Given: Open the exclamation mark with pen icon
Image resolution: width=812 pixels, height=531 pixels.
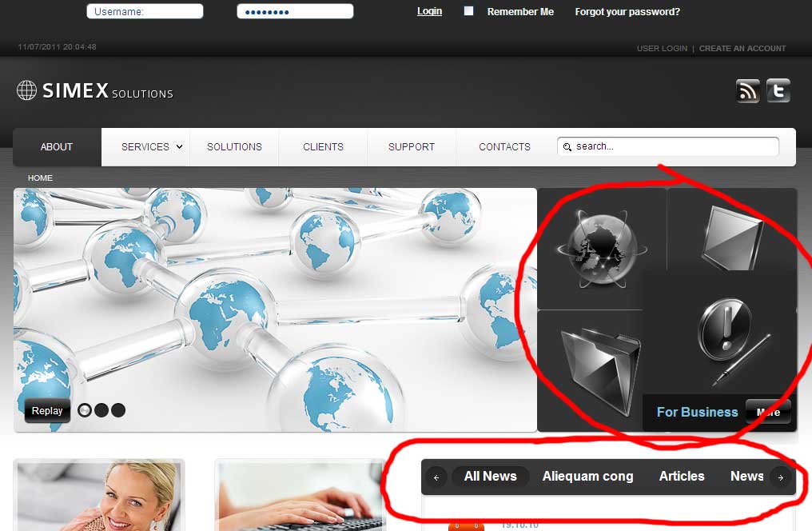Looking at the screenshot, I should pyautogui.click(x=733, y=341).
